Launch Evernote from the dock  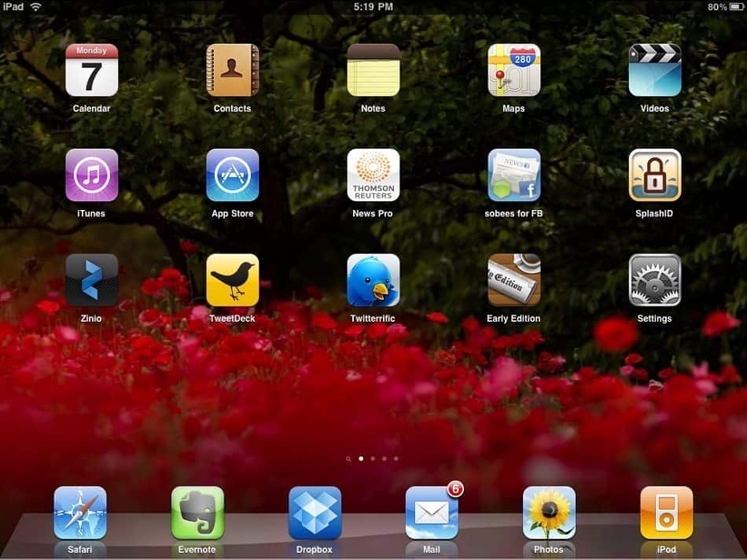click(x=197, y=513)
